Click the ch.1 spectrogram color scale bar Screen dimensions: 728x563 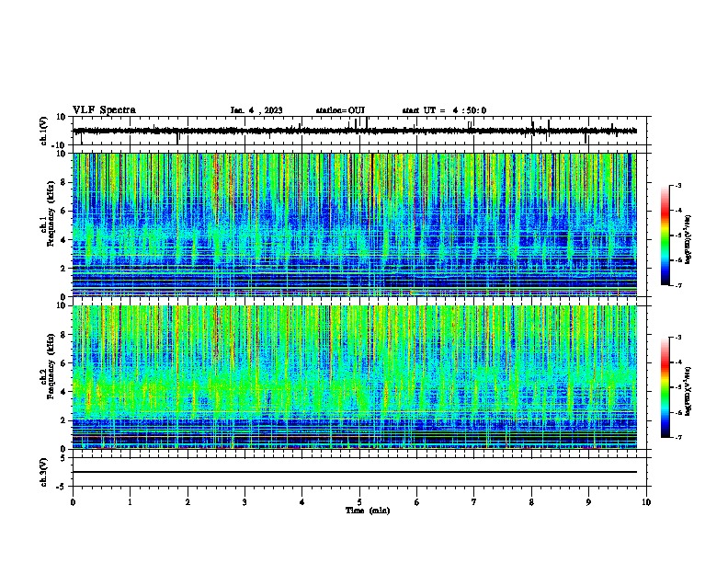[x=665, y=236]
